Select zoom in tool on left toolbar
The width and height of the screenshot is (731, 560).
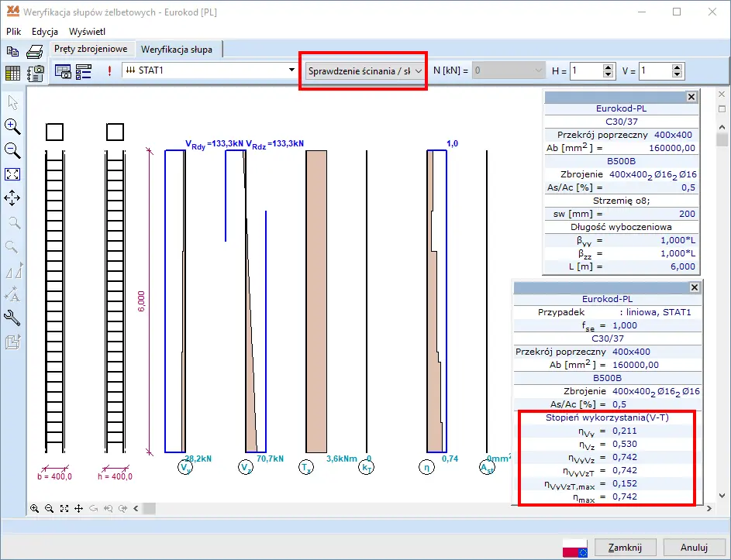(x=12, y=127)
